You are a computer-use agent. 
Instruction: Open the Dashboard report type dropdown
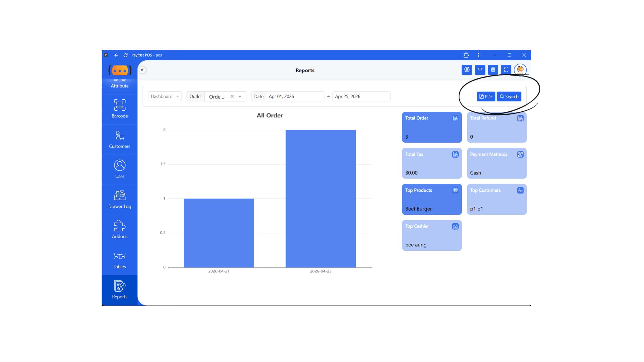165,96
